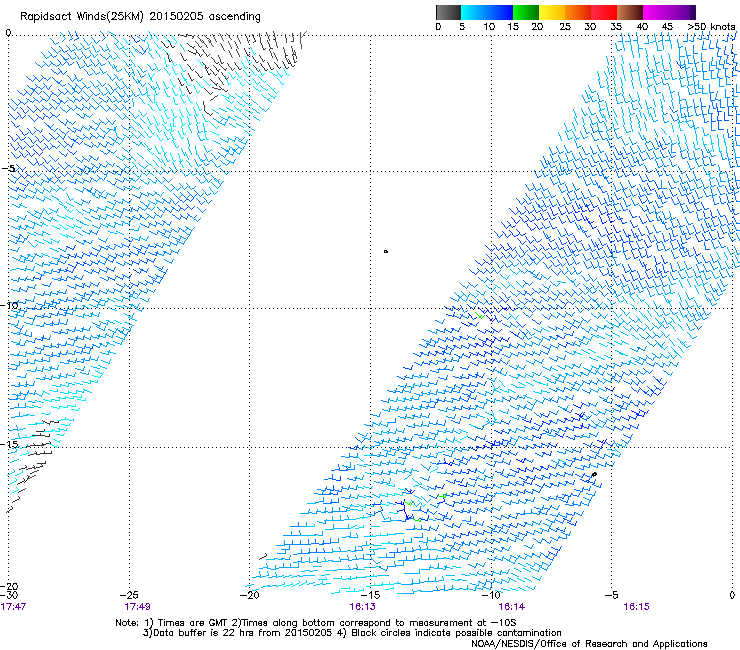
Task: Click the cyan-to-blue 5-15 knots color gradient
Action: click(x=487, y=12)
